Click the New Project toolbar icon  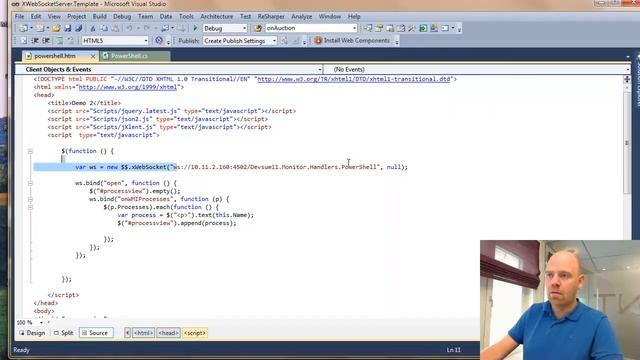[x=24, y=28]
